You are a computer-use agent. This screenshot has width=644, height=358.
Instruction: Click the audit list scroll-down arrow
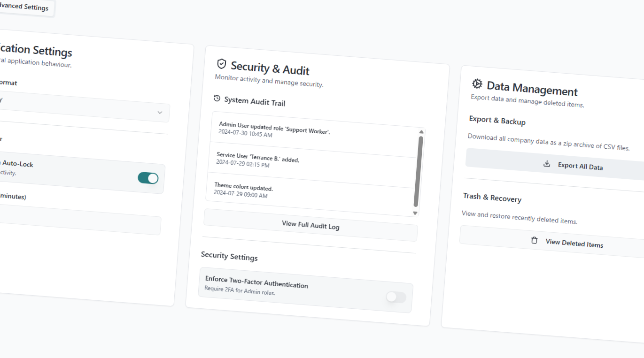pos(415,213)
